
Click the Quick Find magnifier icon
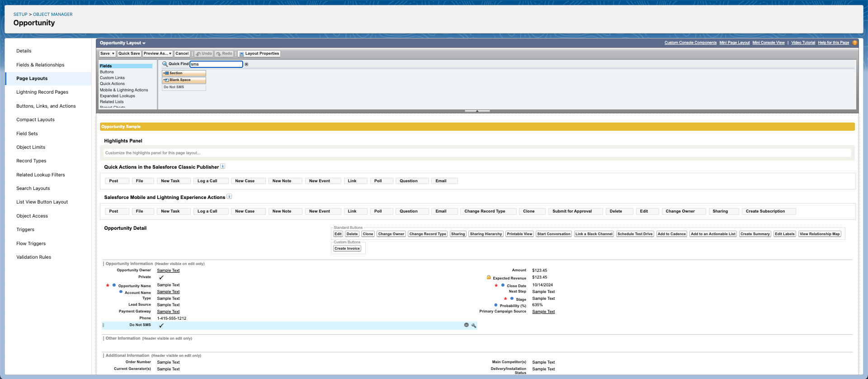coord(165,64)
